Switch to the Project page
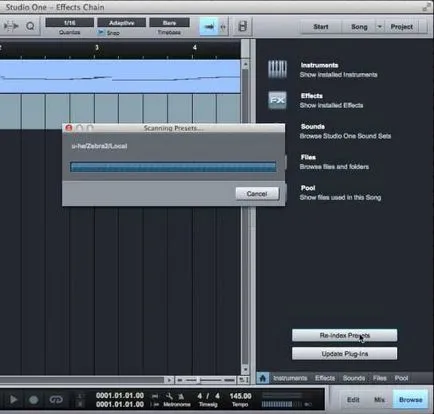The height and width of the screenshot is (414, 434). pyautogui.click(x=402, y=27)
